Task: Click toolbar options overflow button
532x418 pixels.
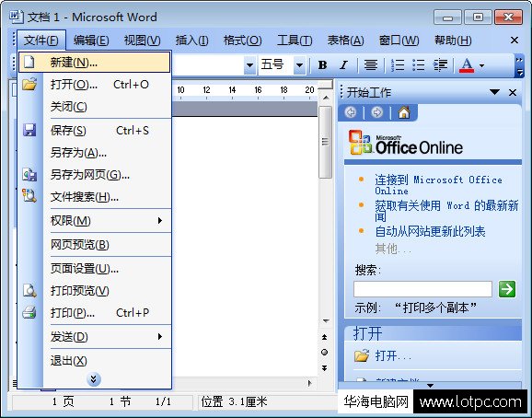Action: click(519, 65)
